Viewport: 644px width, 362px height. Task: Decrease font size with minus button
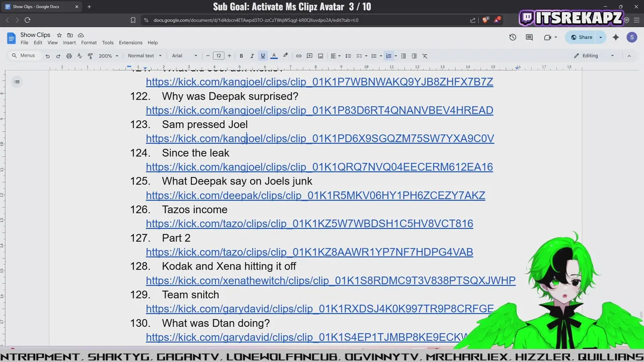[208, 56]
